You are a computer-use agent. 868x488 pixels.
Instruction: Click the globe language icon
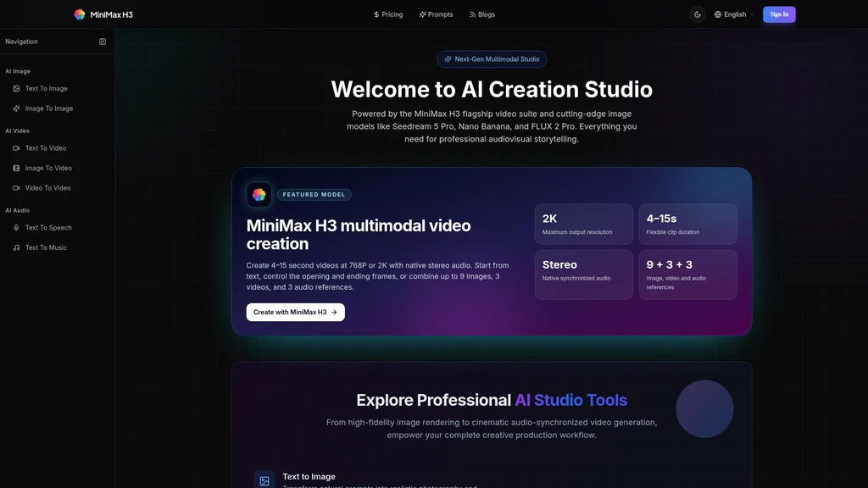coord(717,14)
